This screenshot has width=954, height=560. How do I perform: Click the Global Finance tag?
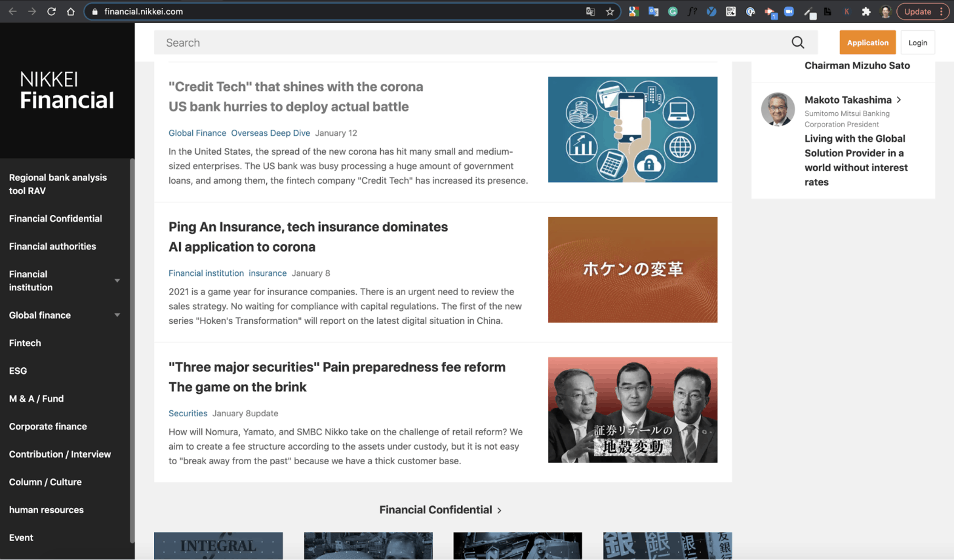tap(197, 133)
